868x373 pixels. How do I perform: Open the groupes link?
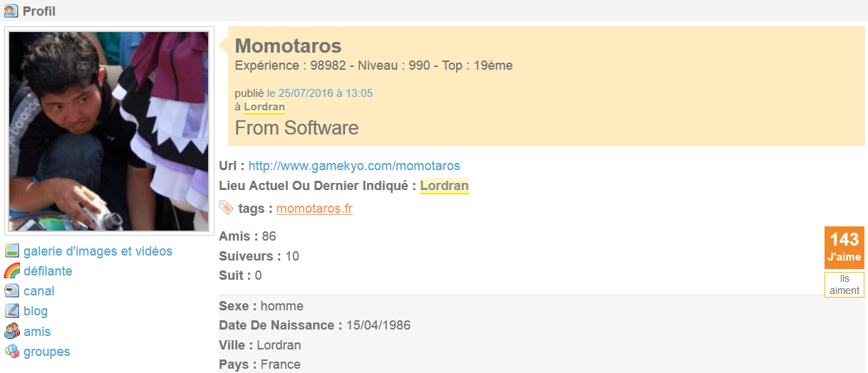[x=47, y=352]
